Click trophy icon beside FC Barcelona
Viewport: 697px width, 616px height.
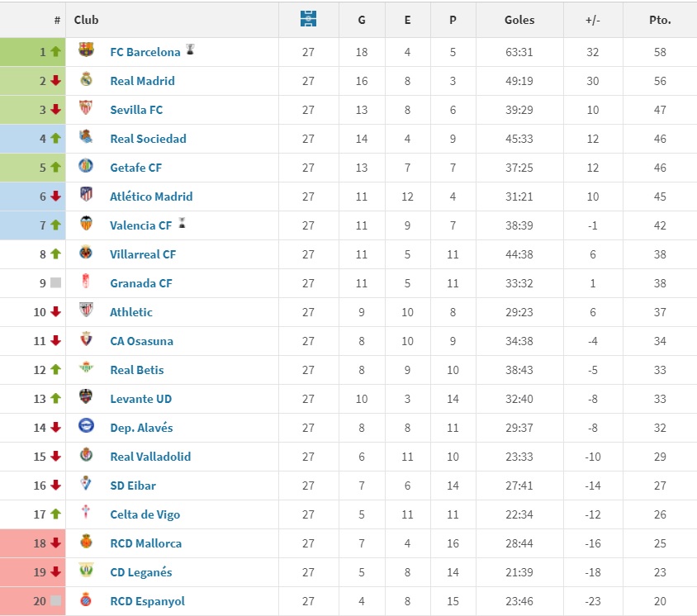coord(190,49)
